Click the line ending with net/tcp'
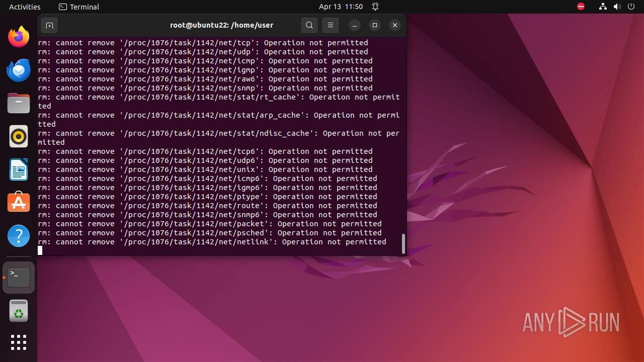 tap(203, 43)
